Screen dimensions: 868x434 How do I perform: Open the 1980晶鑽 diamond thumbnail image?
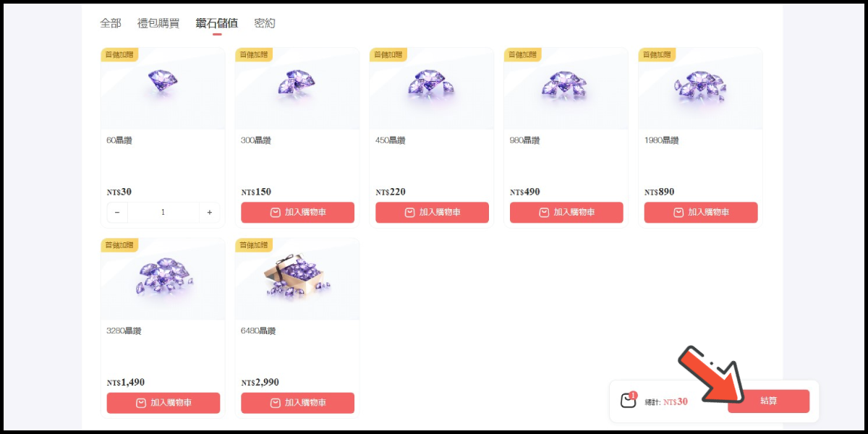tap(700, 89)
